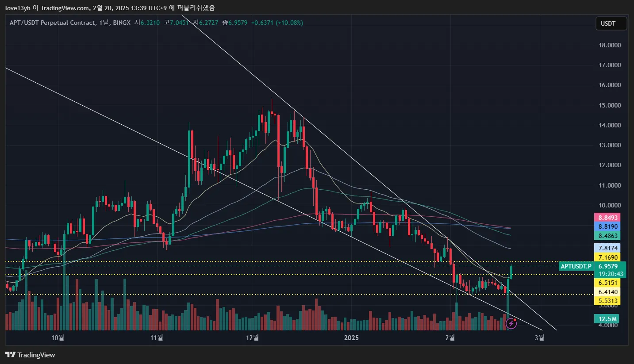Click the 13.0000 price scale value
Screen dimensions: 634x364
[x=610, y=145]
